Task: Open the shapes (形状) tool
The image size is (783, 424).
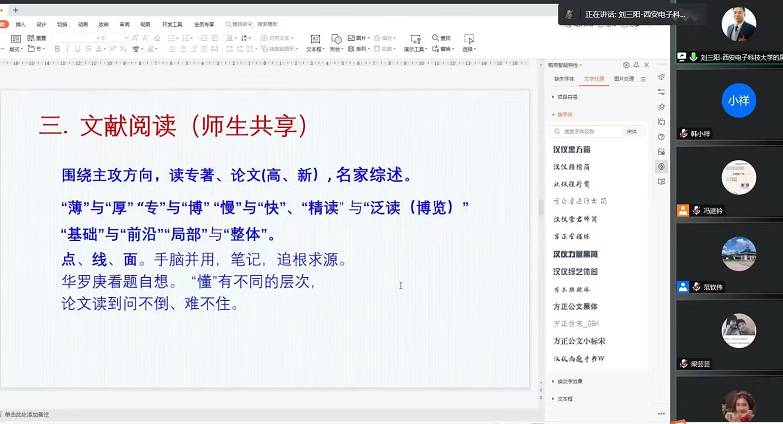Action: tap(336, 42)
